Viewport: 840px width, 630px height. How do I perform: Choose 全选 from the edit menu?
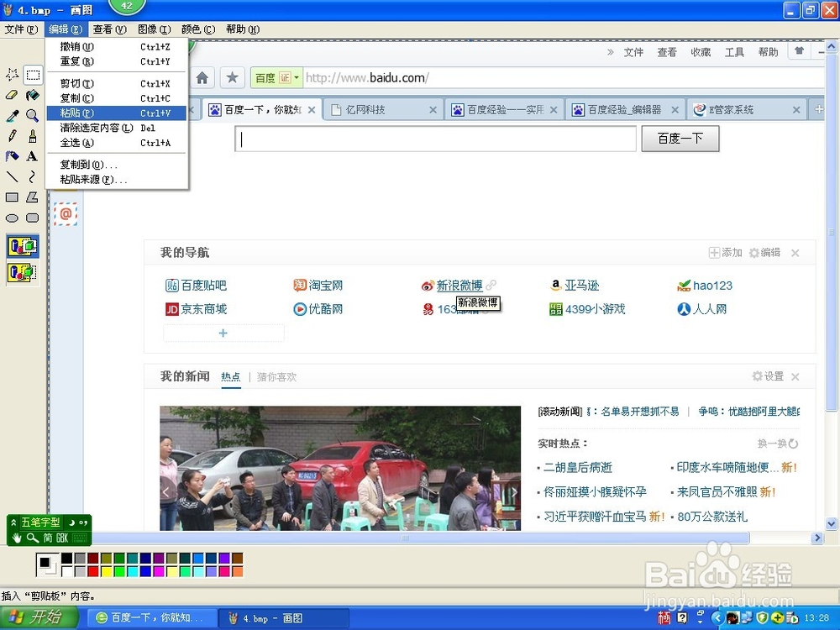click(x=116, y=143)
